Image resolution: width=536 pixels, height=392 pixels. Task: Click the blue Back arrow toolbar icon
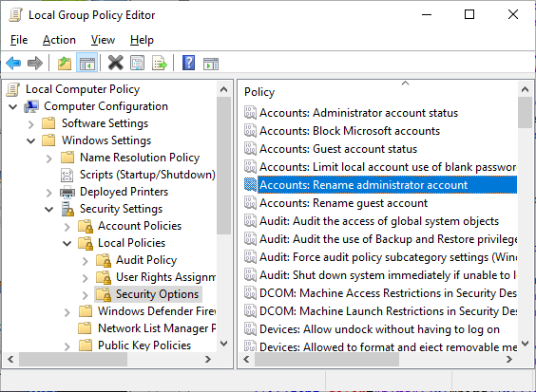(13, 64)
